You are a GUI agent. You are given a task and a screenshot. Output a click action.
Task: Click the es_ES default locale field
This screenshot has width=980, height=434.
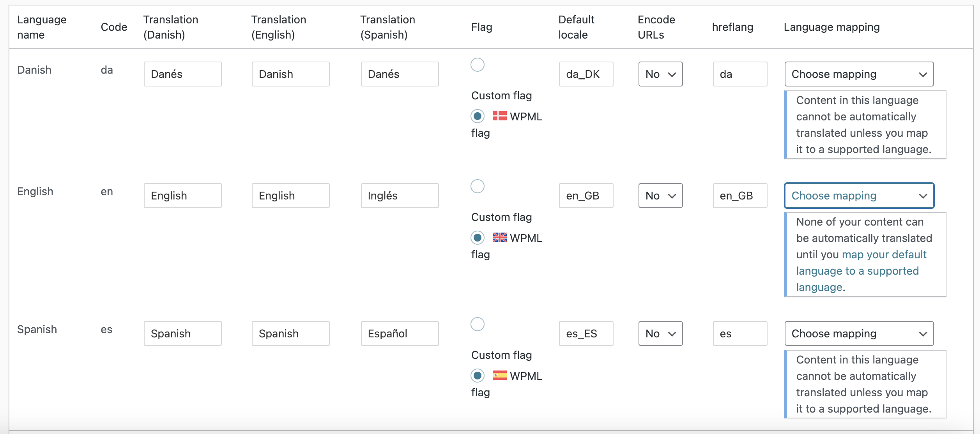(586, 333)
